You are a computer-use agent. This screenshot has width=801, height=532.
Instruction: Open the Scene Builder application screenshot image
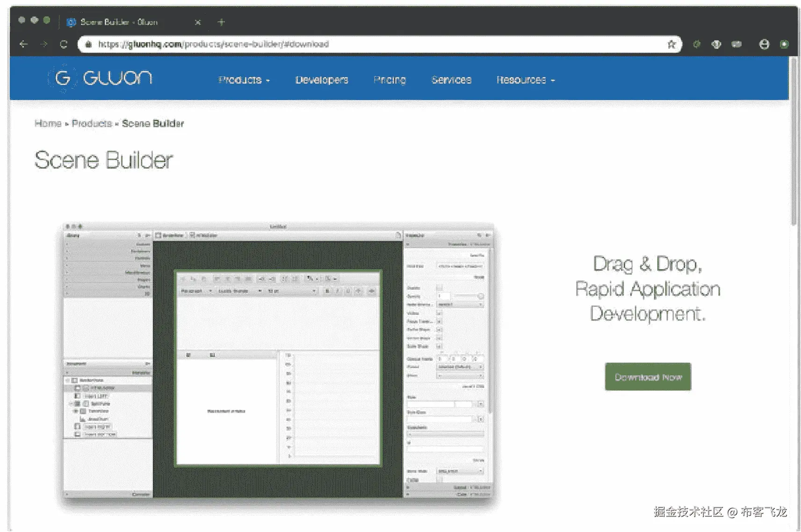pyautogui.click(x=279, y=360)
